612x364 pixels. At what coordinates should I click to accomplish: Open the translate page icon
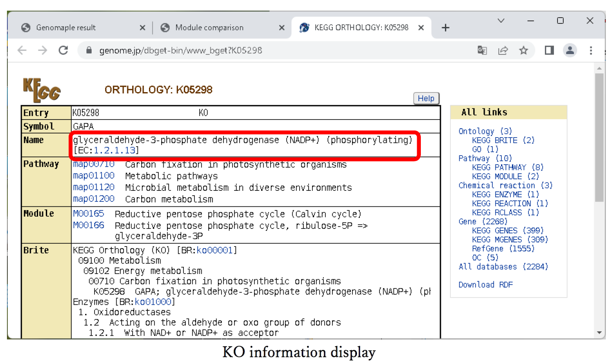click(x=482, y=50)
